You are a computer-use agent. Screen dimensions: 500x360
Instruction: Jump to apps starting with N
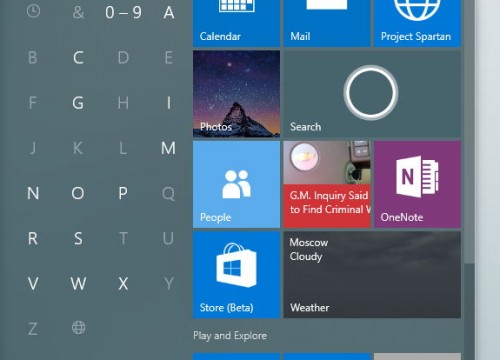(x=33, y=193)
